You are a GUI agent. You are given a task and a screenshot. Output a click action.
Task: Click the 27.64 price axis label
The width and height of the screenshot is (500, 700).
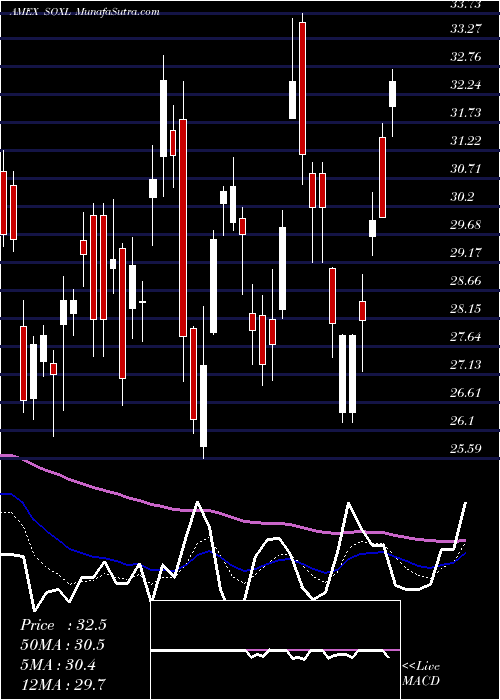pyautogui.click(x=467, y=337)
